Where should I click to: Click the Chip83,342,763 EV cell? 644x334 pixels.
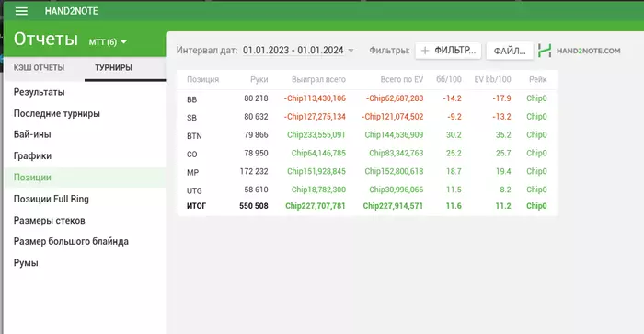click(397, 154)
